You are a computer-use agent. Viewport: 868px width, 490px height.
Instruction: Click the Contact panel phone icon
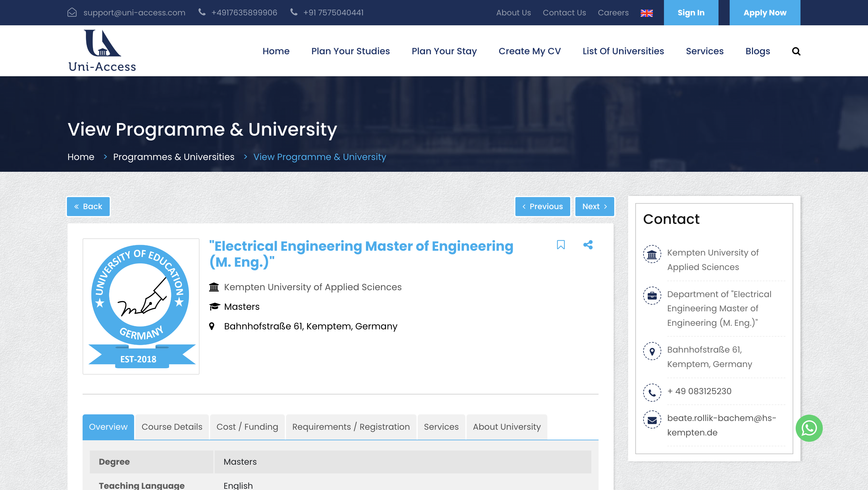652,393
